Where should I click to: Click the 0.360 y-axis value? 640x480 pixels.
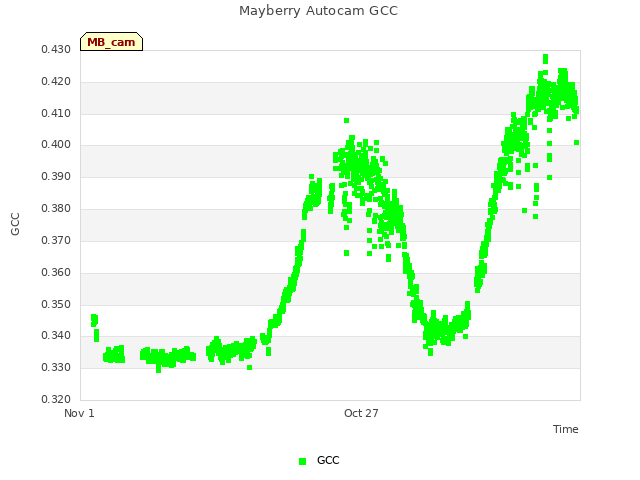point(56,272)
